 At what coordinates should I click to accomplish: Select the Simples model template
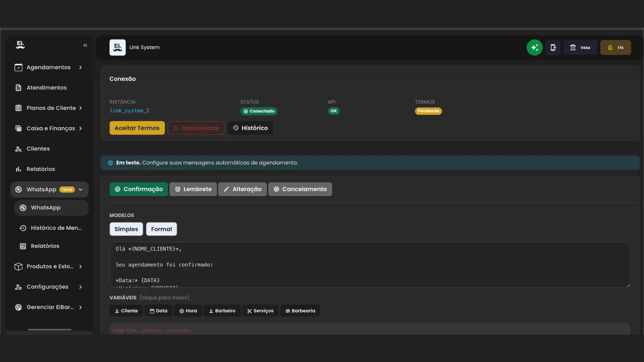[x=126, y=229]
